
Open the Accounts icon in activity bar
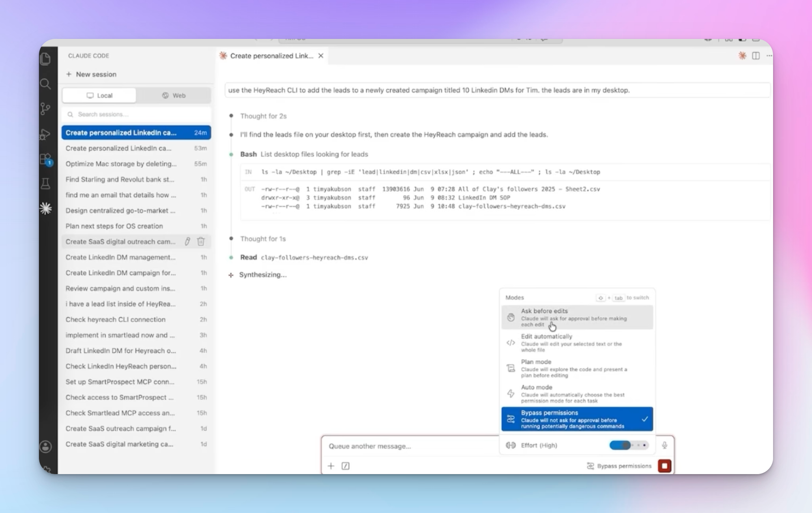pyautogui.click(x=45, y=447)
